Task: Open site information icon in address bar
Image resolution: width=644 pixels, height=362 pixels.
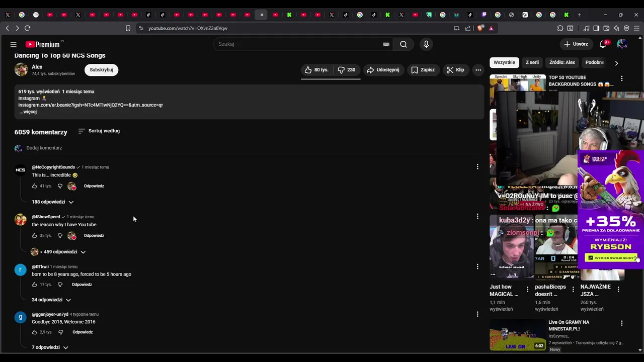Action: 141,28
